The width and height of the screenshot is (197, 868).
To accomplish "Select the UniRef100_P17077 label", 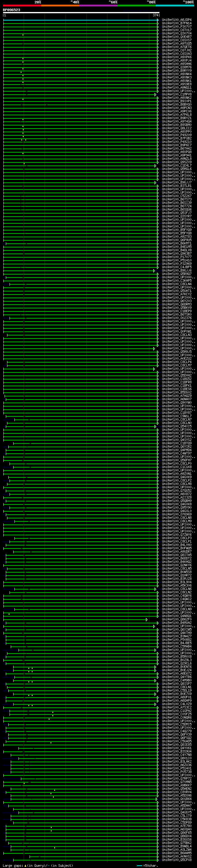I will click(177, 257).
